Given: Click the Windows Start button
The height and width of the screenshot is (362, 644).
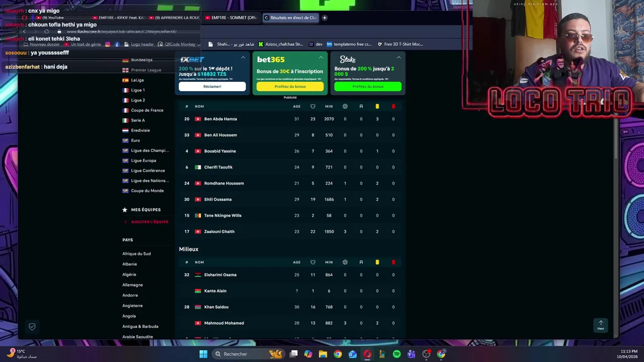Looking at the screenshot, I should [203, 354].
